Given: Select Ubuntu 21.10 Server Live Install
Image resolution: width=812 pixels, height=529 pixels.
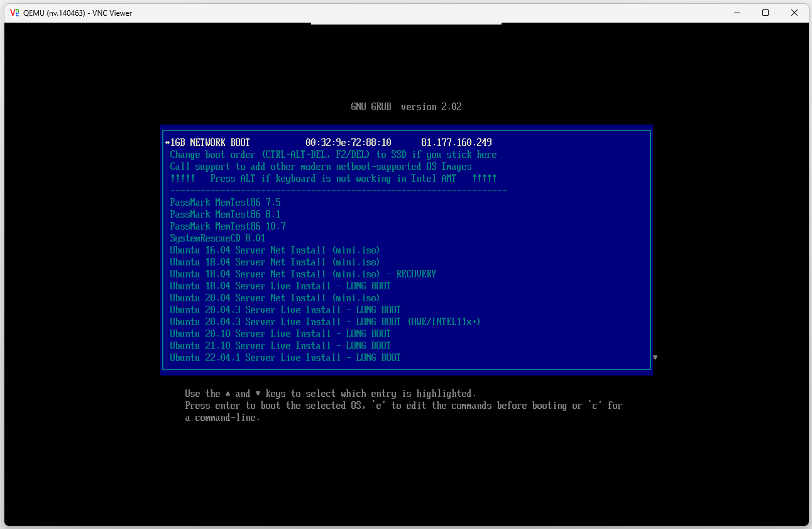Looking at the screenshot, I should click(x=280, y=346).
